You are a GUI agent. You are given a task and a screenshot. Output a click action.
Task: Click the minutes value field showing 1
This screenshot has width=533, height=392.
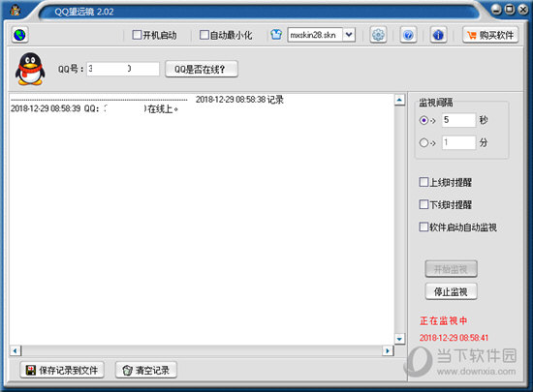458,142
